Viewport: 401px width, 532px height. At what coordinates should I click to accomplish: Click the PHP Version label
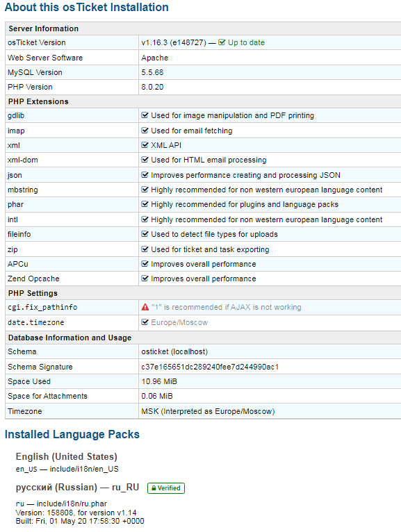(30, 87)
